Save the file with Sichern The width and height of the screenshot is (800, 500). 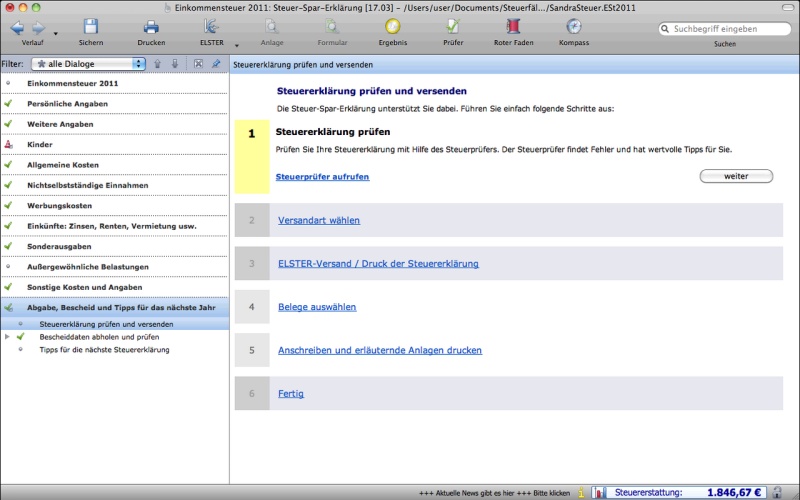point(91,27)
